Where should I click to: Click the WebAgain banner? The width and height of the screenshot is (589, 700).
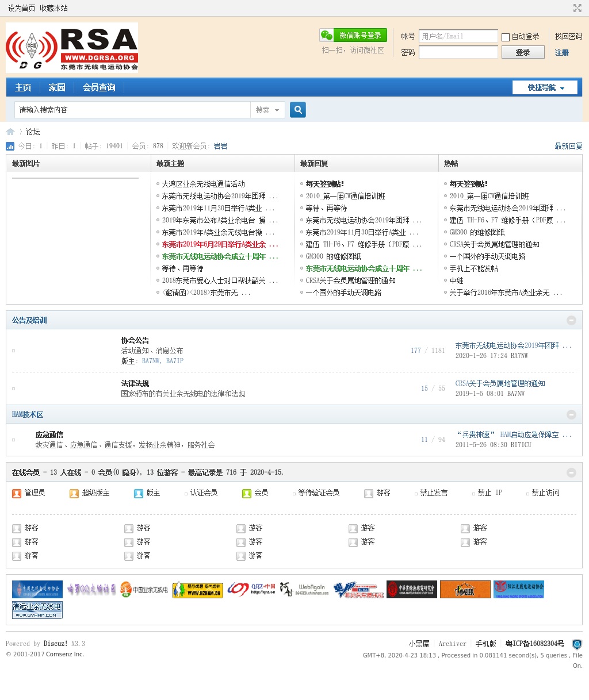(x=305, y=589)
